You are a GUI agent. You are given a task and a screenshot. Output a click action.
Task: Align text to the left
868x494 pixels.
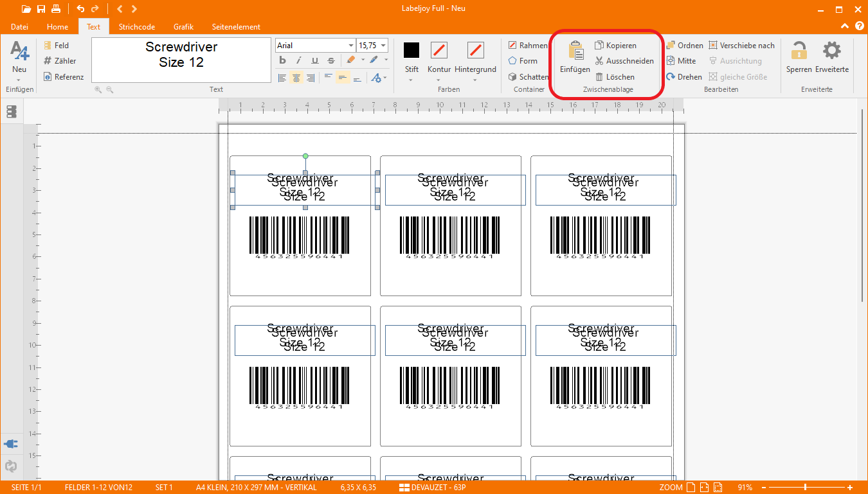pos(282,78)
